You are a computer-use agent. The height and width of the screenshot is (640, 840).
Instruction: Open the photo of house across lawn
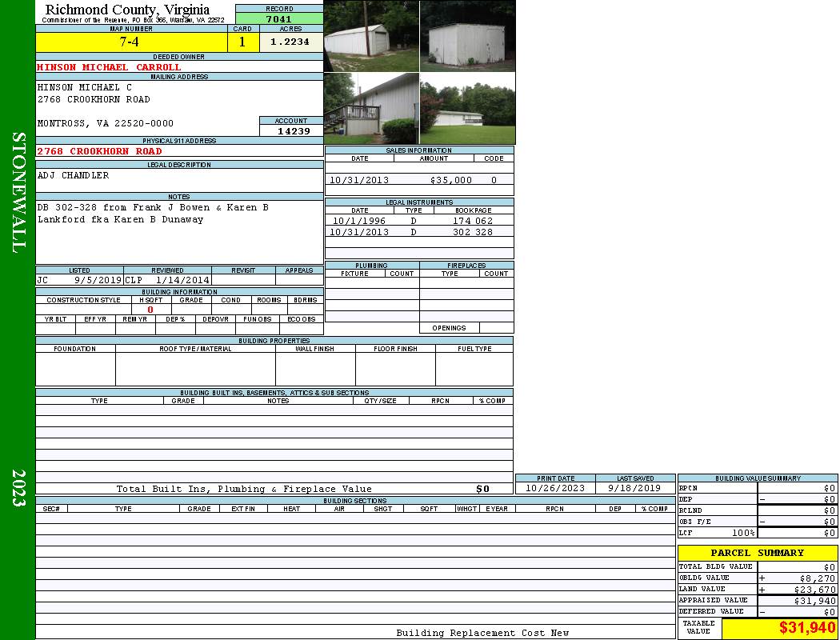tap(468, 109)
